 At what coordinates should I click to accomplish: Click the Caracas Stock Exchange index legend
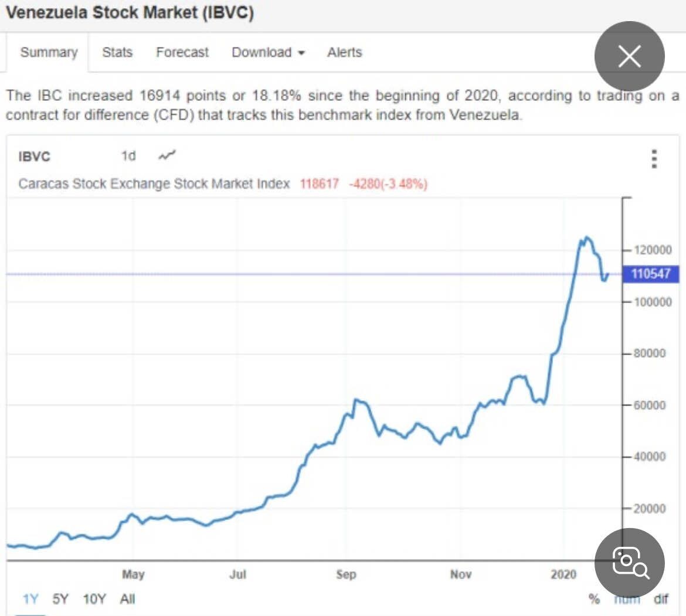click(154, 183)
